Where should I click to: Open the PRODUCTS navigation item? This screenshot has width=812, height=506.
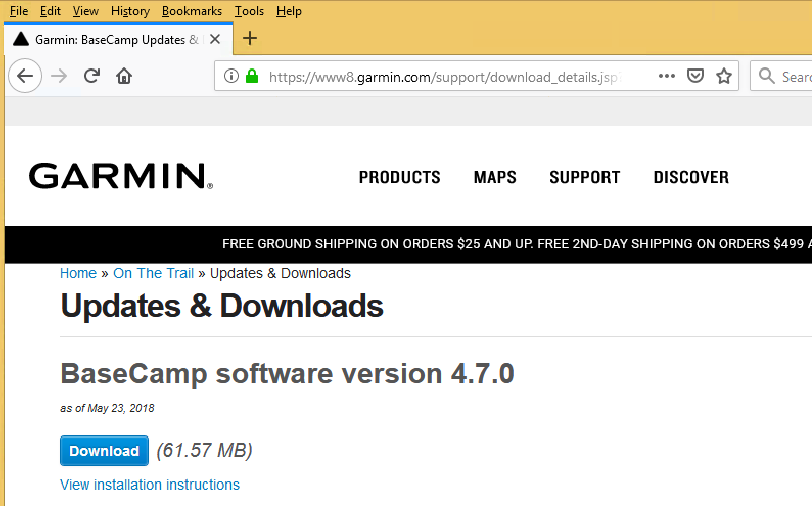coord(400,177)
